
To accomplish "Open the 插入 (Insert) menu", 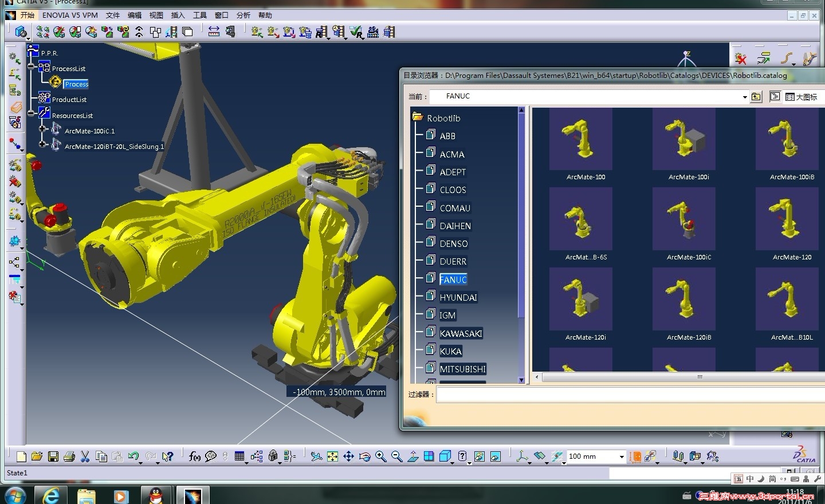I will coord(178,15).
